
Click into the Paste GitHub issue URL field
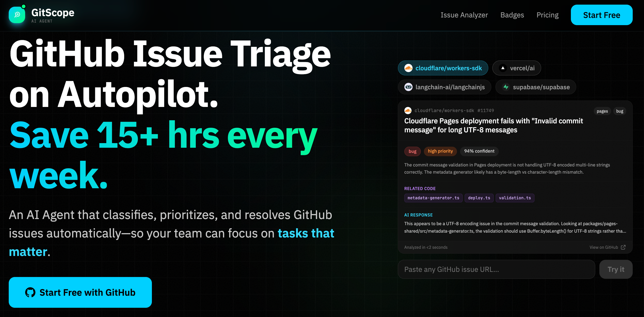click(x=496, y=269)
